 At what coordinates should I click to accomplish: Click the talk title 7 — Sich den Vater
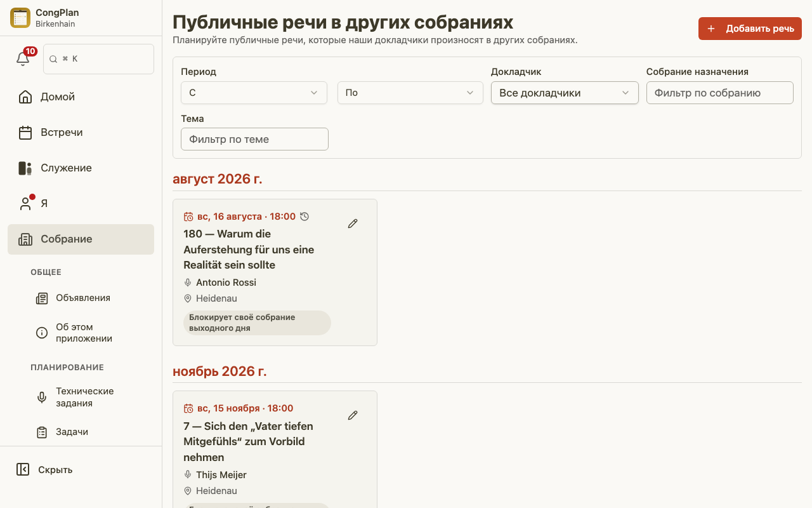[249, 441]
